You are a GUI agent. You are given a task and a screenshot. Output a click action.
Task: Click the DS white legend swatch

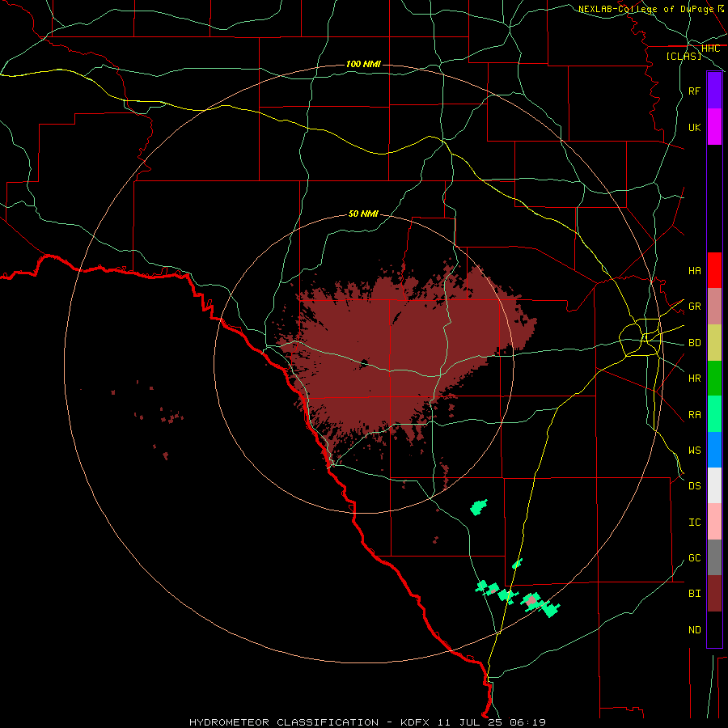[x=714, y=485]
